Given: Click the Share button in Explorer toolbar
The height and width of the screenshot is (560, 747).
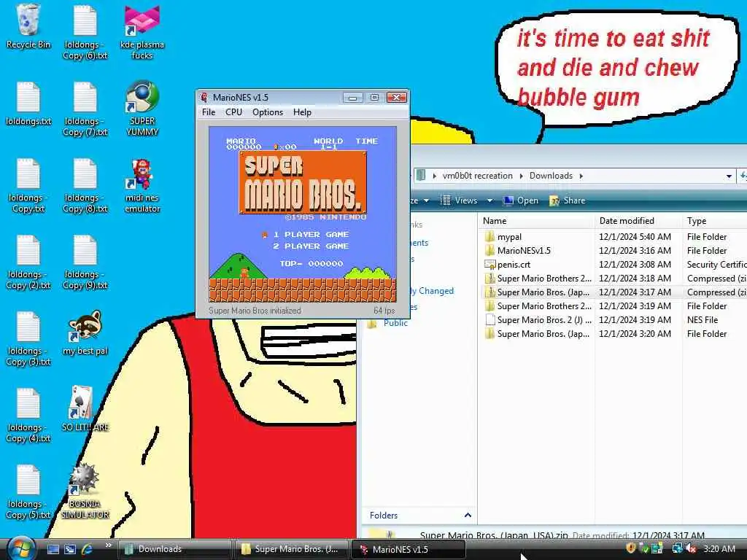Looking at the screenshot, I should point(567,201).
